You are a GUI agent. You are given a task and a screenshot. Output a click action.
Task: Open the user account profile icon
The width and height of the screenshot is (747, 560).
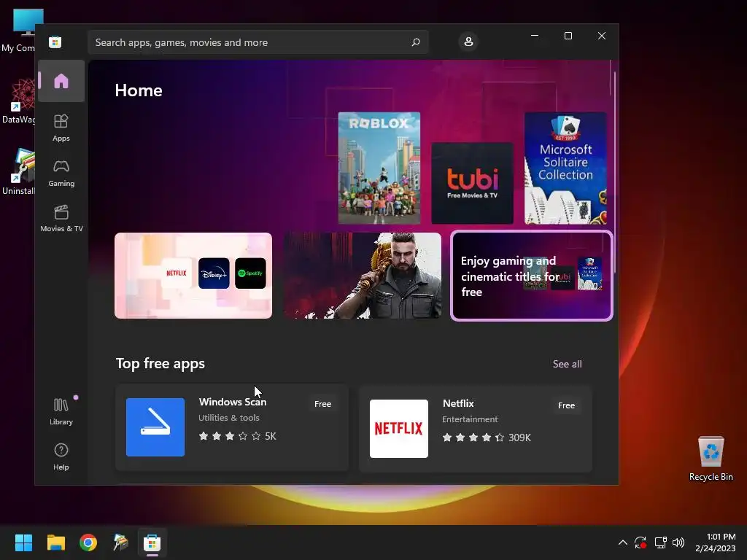pyautogui.click(x=468, y=42)
